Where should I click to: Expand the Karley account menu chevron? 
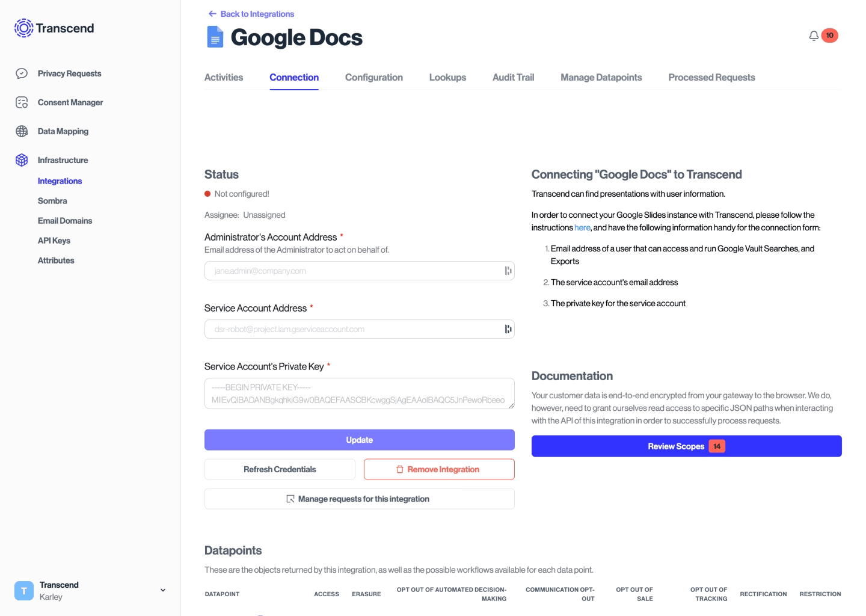[162, 590]
